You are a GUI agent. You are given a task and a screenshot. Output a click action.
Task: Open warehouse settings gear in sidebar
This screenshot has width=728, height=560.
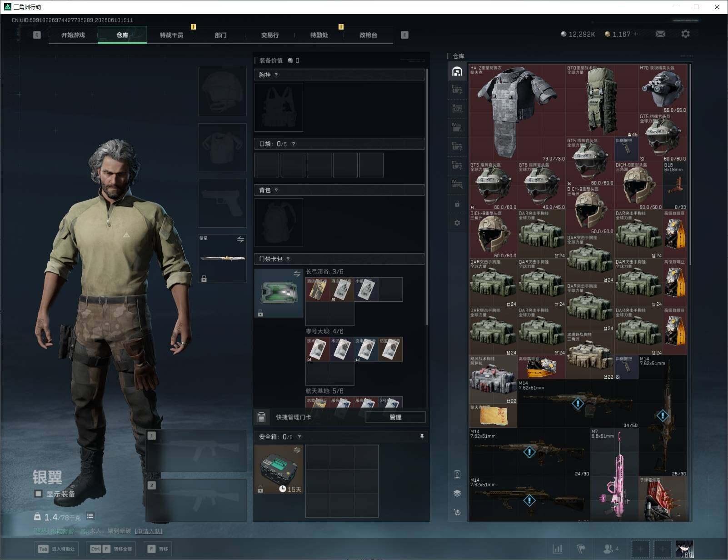pos(457,223)
